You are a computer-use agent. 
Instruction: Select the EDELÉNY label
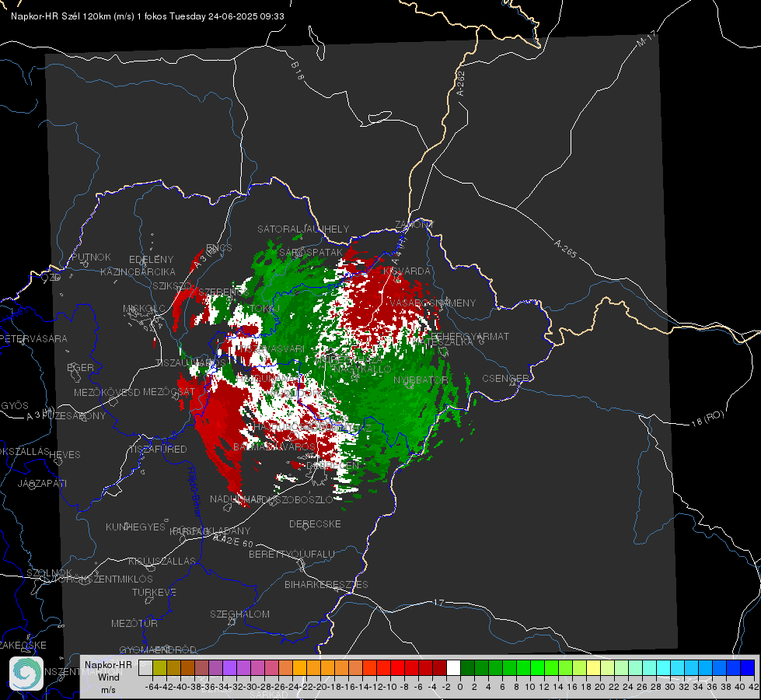point(152,260)
